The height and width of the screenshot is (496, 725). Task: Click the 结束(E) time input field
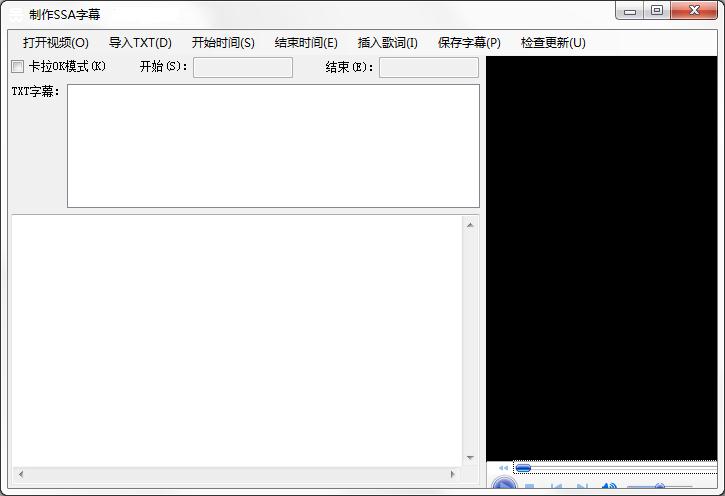click(x=429, y=67)
